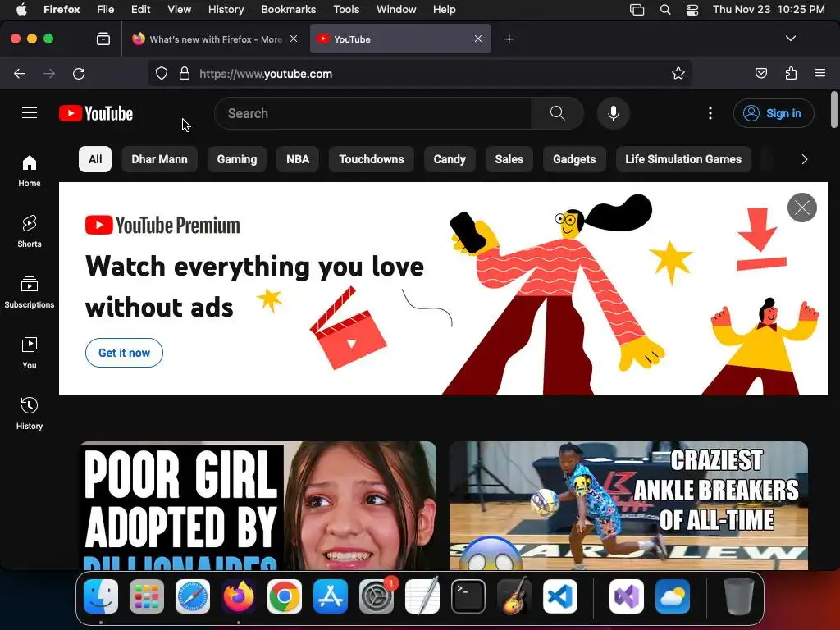
Task: Open System Settings in Dock
Action: click(x=377, y=596)
